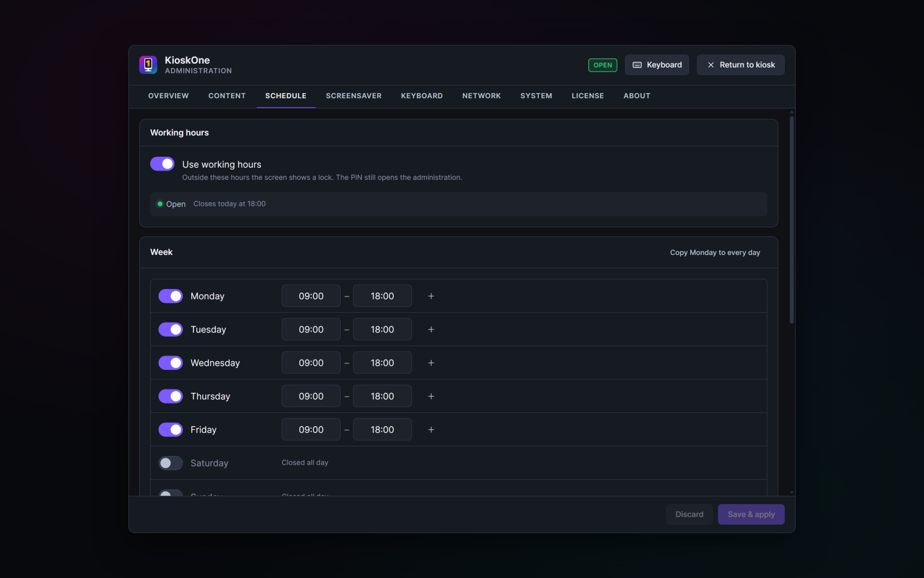Add a time range to Thursday
924x578 pixels.
click(x=431, y=397)
